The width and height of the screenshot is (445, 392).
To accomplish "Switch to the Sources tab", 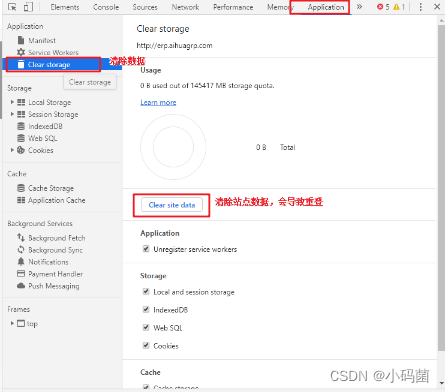I will pyautogui.click(x=145, y=7).
